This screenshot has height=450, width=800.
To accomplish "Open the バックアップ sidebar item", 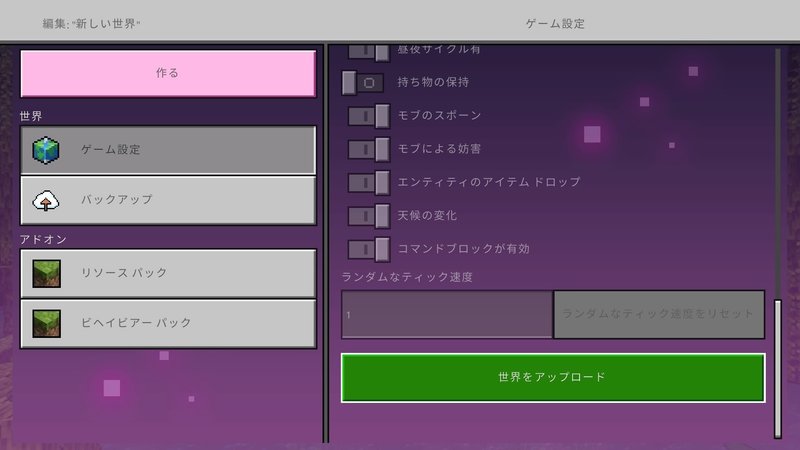I will point(168,201).
